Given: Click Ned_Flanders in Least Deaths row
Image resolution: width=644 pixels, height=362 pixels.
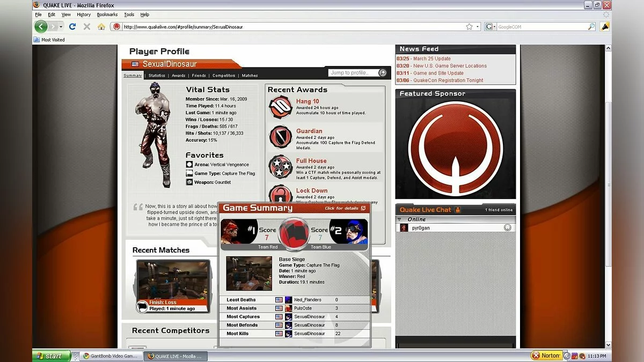Looking at the screenshot, I should coord(309,300).
